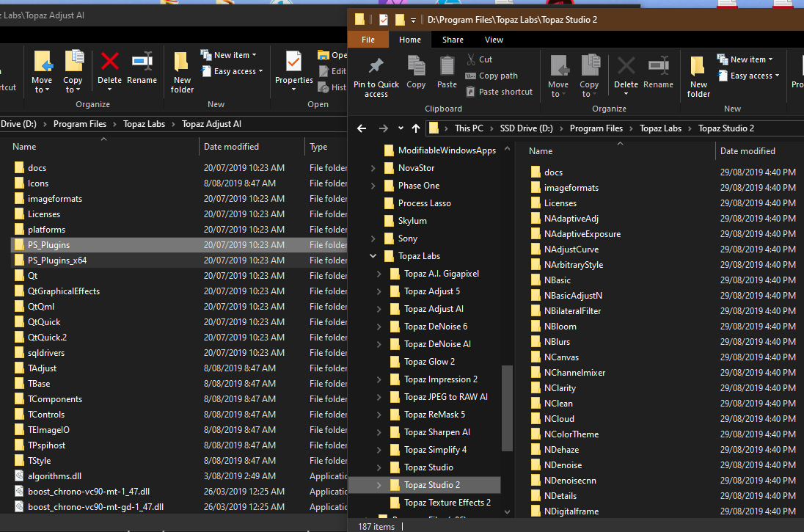Click New folder in Topaz Adjust AI window
The image size is (804, 532).
tap(182, 72)
